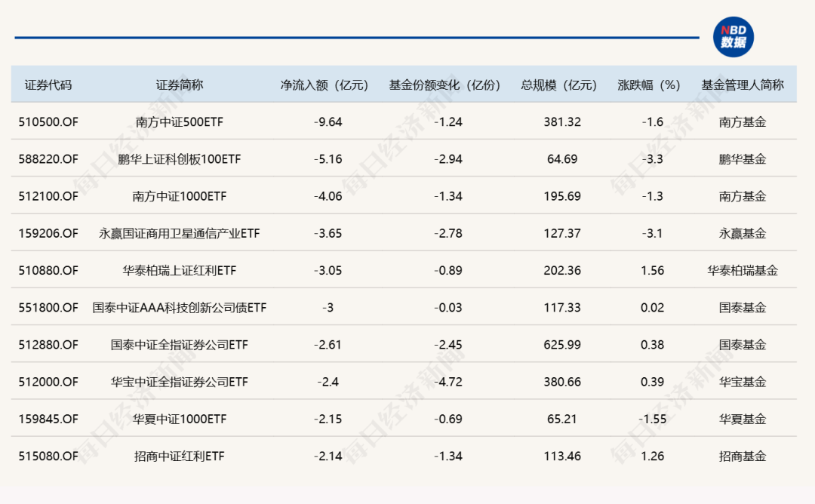
Task: Click total size 380.66
Action: (562, 382)
